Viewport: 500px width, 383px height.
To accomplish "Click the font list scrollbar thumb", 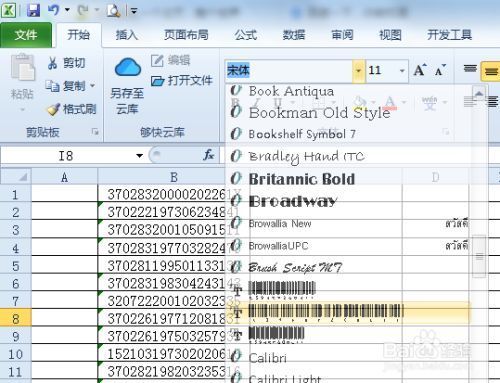I will click(x=479, y=257).
